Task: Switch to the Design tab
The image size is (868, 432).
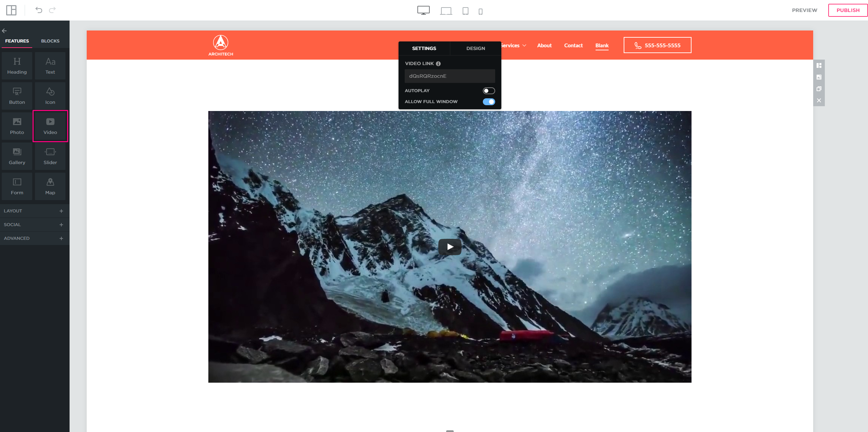Action: pyautogui.click(x=475, y=48)
